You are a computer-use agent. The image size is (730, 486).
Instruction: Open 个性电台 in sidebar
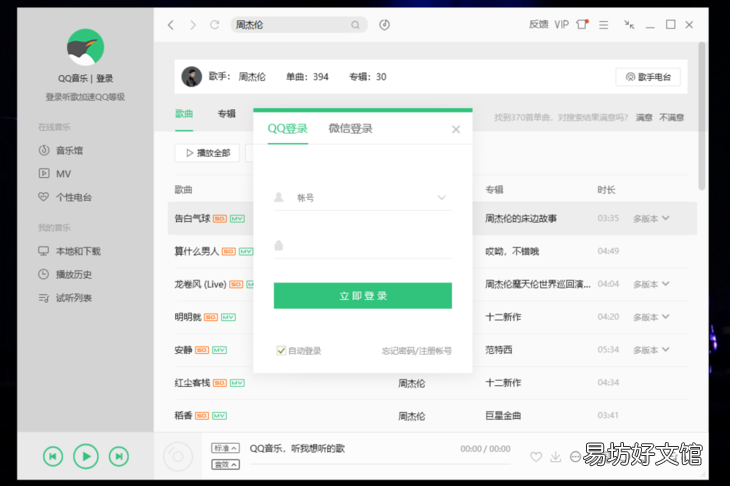pyautogui.click(x=65, y=197)
